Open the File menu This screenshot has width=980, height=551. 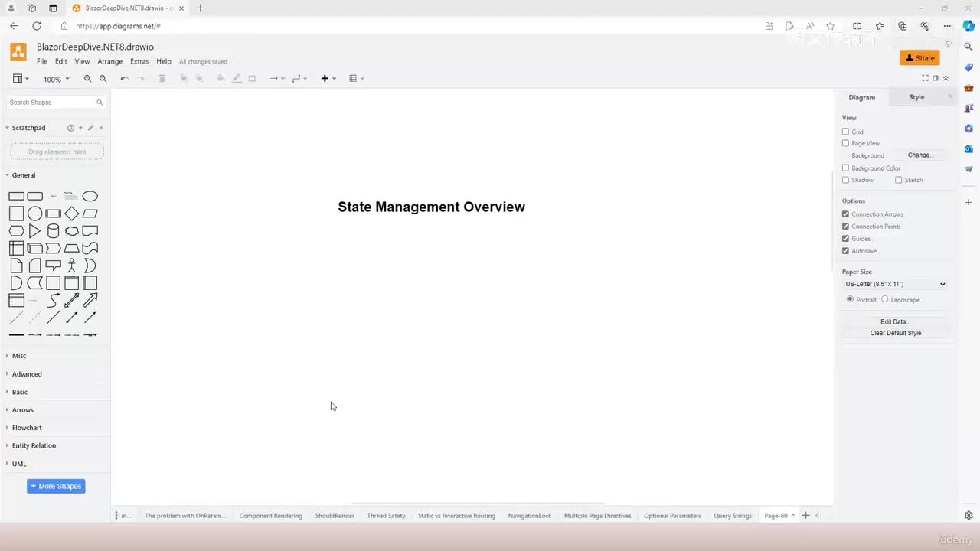[42, 61]
